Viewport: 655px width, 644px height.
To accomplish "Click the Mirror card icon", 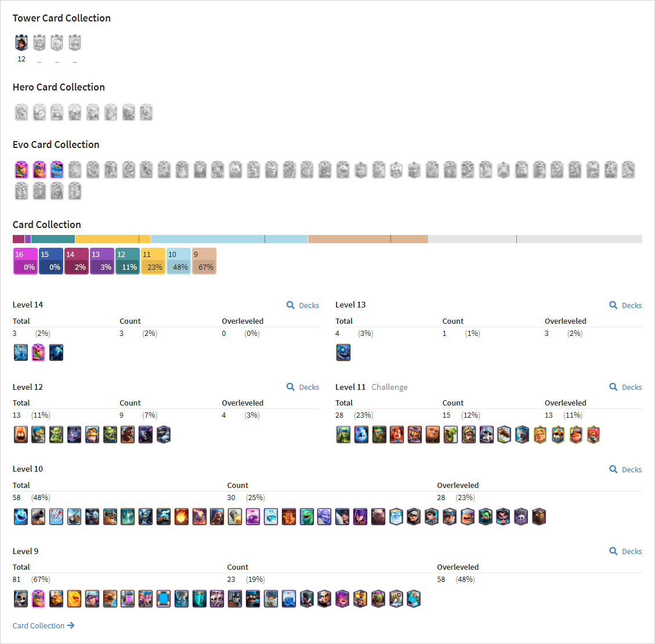I will [164, 599].
